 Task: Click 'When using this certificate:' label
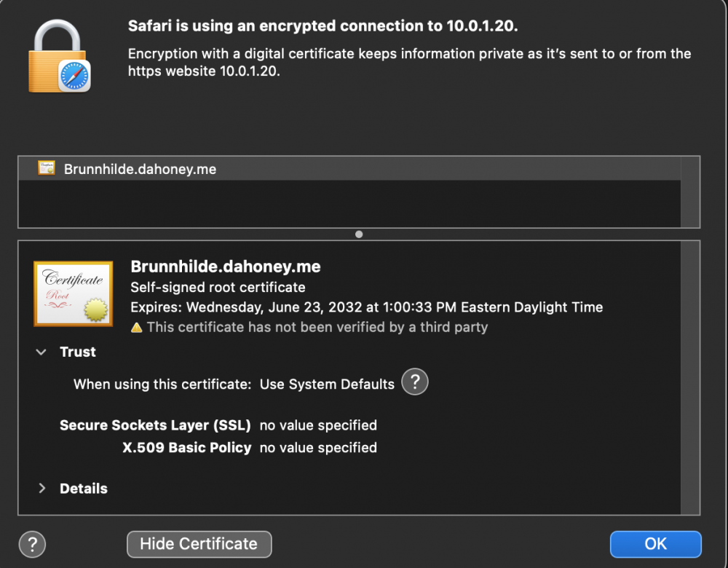162,384
